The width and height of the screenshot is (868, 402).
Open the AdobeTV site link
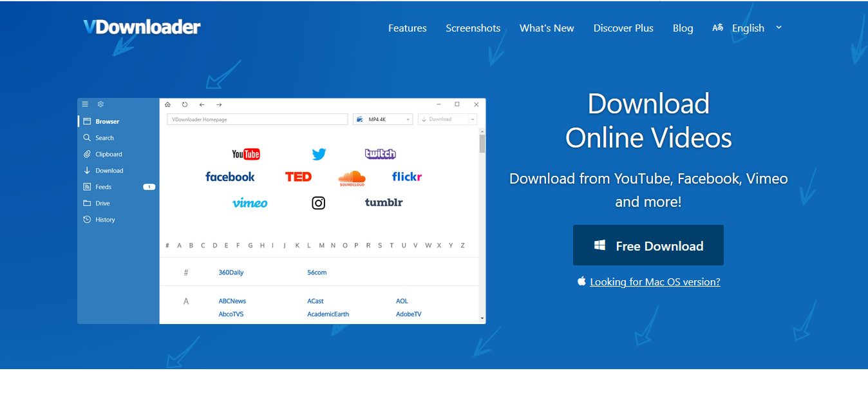(x=409, y=314)
